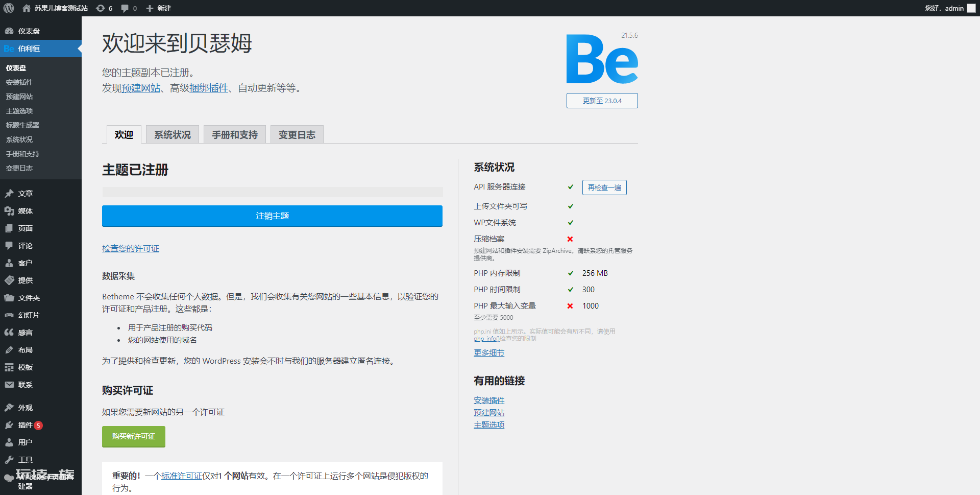Click the API 服务器连接 green check
The height and width of the screenshot is (495, 980).
point(571,187)
